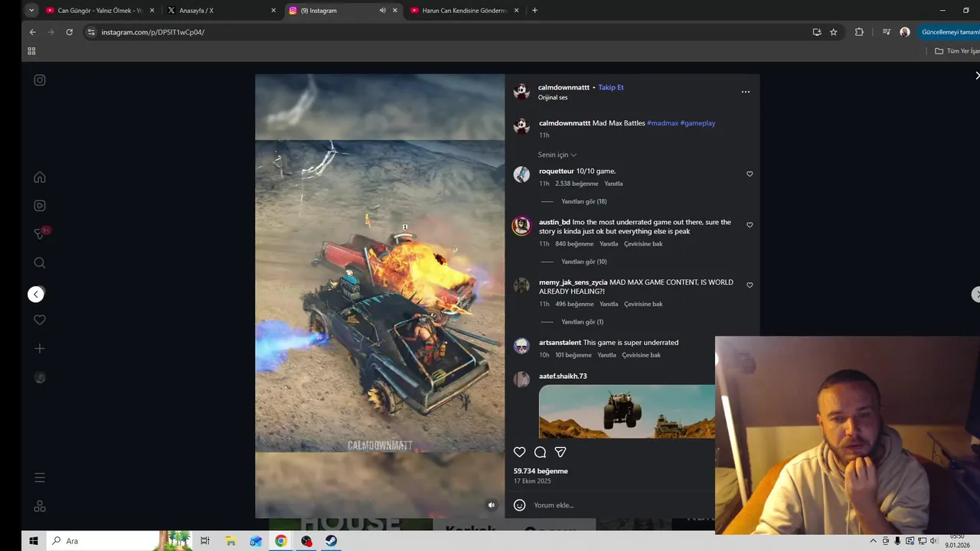
Task: Open the #madmax hashtag
Action: (x=663, y=123)
